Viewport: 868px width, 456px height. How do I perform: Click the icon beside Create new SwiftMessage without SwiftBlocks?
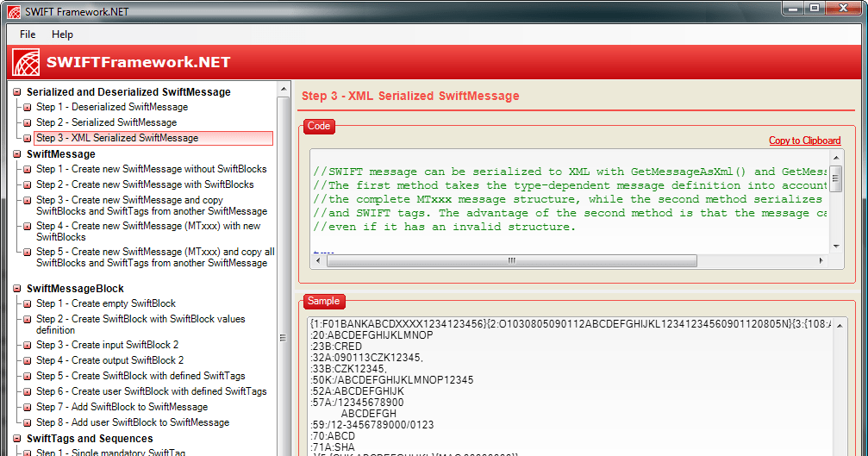(27, 169)
